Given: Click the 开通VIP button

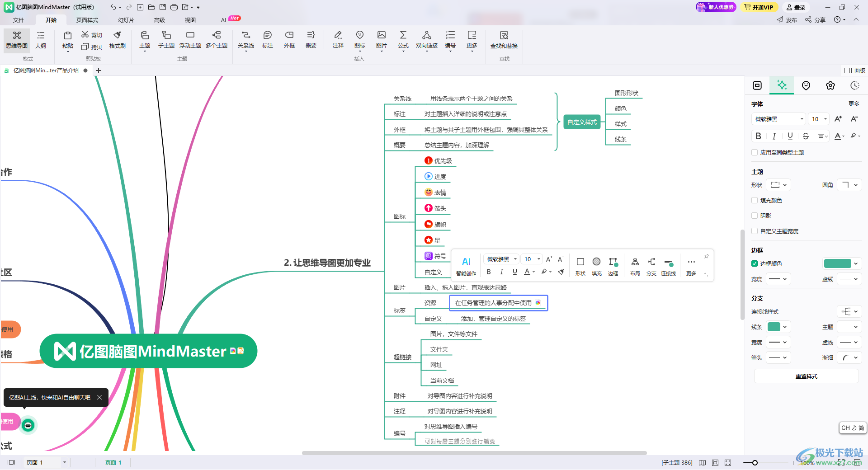Looking at the screenshot, I should 759,7.
